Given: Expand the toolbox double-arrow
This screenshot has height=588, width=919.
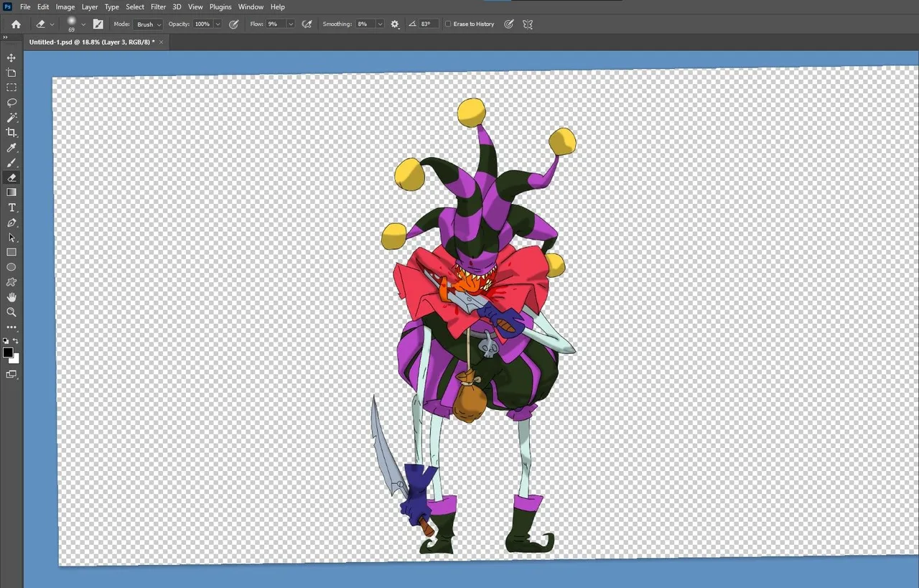Looking at the screenshot, I should point(6,37).
